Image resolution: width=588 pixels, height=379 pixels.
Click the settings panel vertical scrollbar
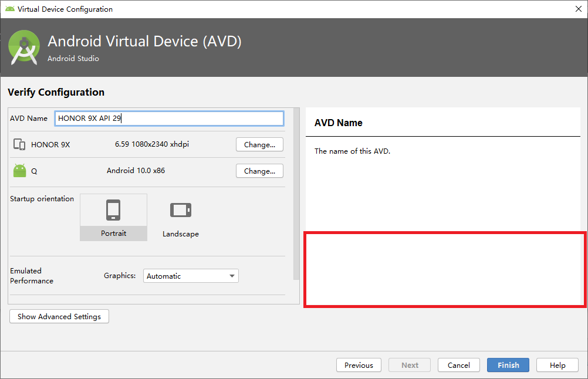(296, 194)
